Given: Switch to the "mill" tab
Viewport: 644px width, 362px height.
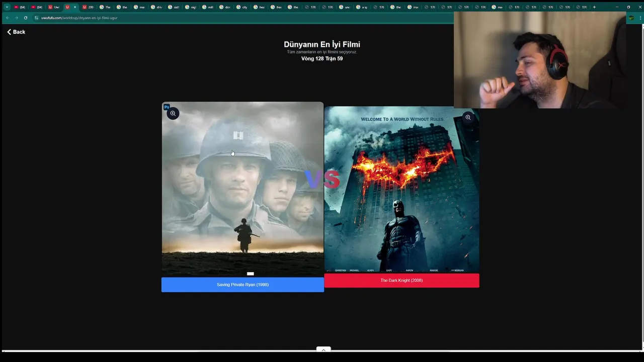Looking at the screenshot, I should click(x=207, y=7).
